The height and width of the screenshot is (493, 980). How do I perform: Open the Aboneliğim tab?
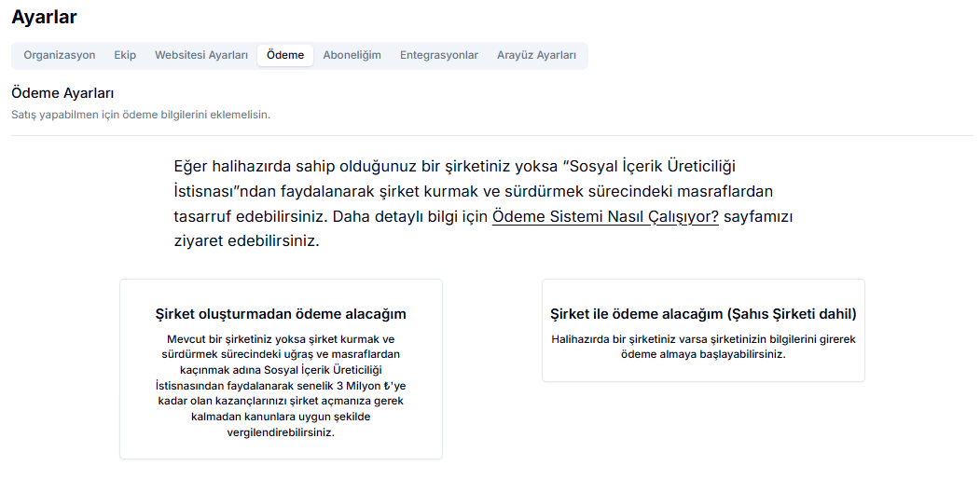(352, 55)
